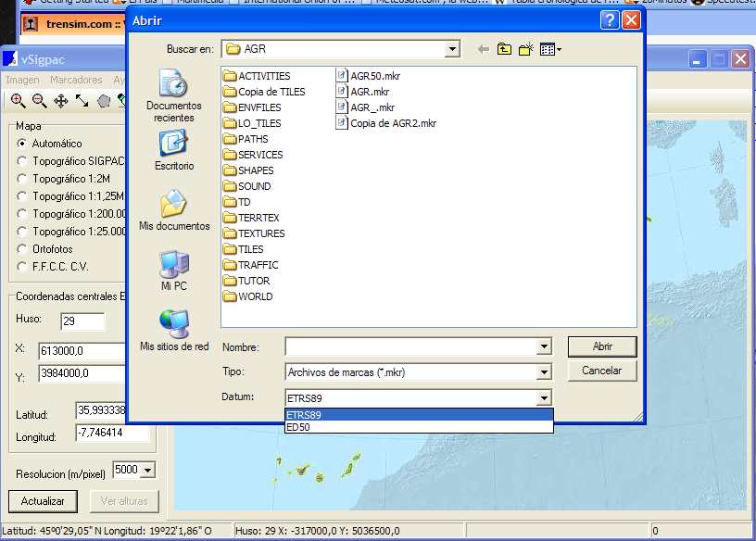Open the Imagen menu
756x541 pixels.
point(23,81)
